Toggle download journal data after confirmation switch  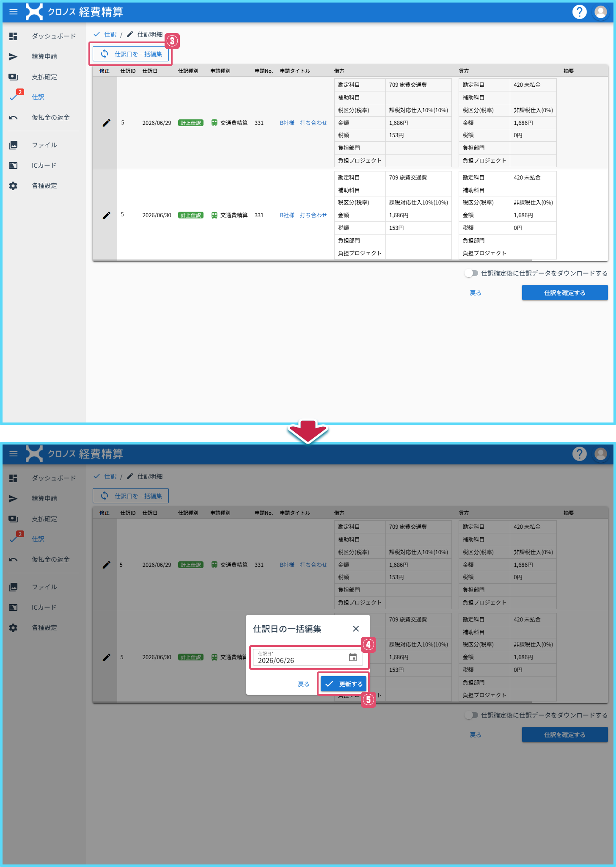coord(471,273)
